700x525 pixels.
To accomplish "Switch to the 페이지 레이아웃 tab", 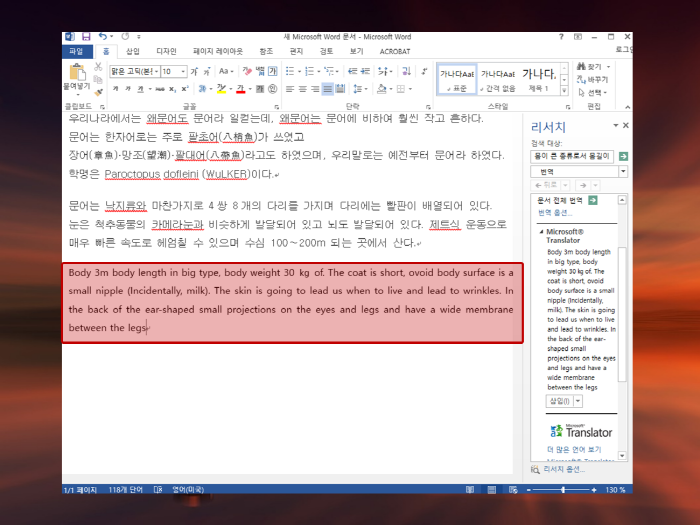I will coord(218,51).
